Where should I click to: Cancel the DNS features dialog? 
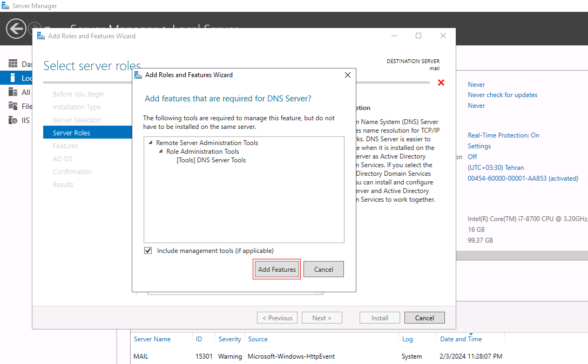(323, 269)
